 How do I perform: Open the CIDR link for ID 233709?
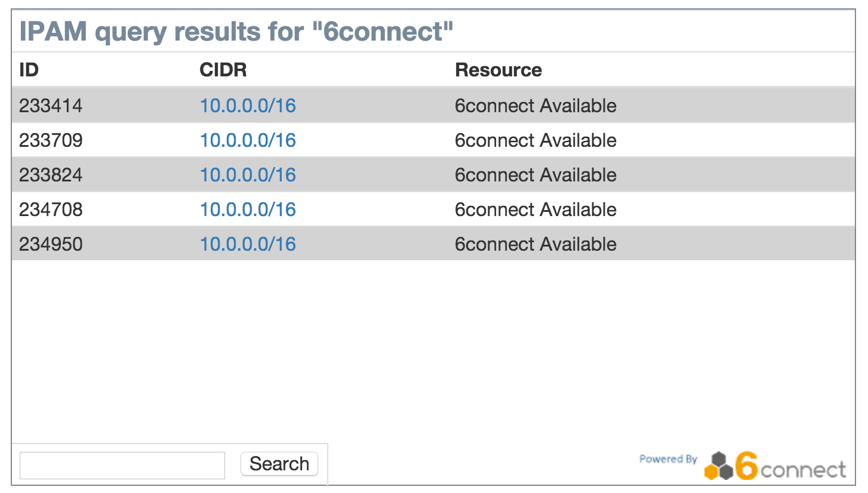pyautogui.click(x=248, y=140)
